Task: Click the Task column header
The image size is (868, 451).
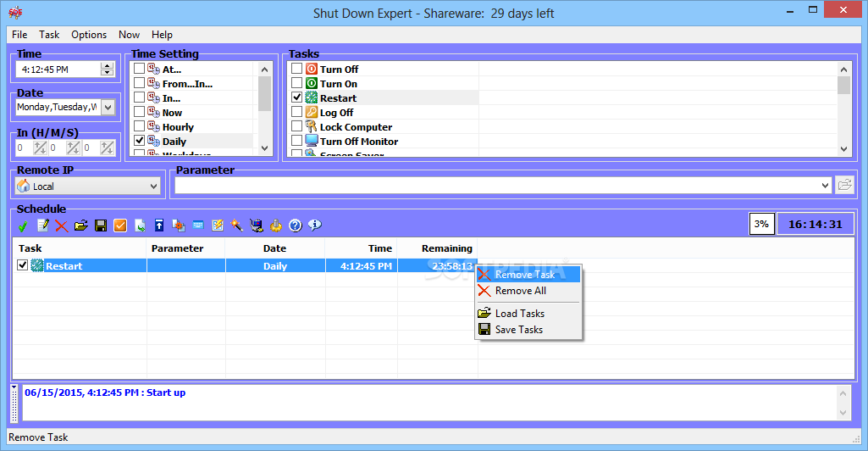Action: [x=80, y=248]
